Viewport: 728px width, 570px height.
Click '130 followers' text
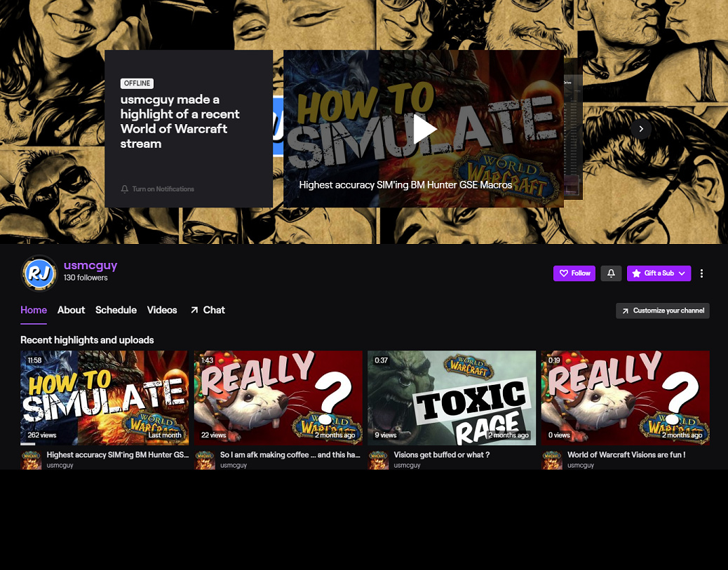pyautogui.click(x=86, y=278)
